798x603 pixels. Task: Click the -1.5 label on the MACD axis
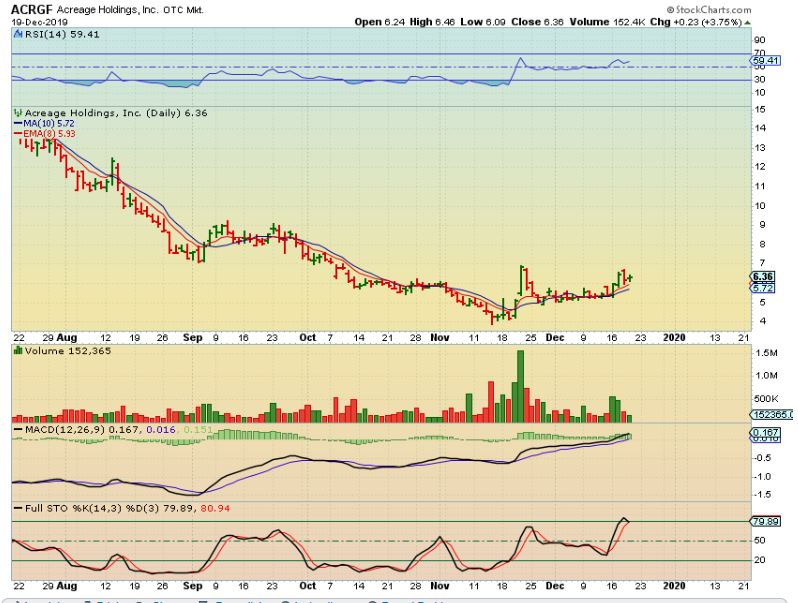762,495
